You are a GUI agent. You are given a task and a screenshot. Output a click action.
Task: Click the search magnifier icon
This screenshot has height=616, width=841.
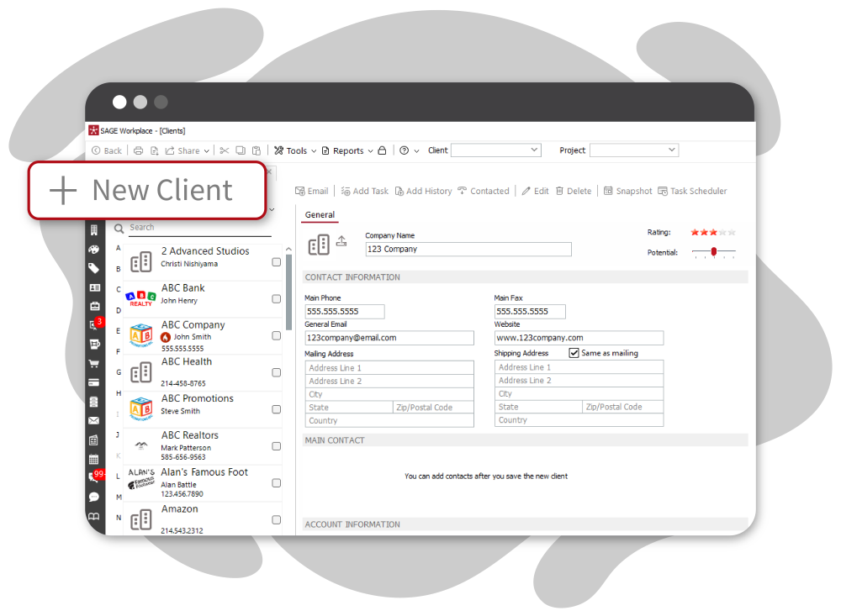point(119,229)
